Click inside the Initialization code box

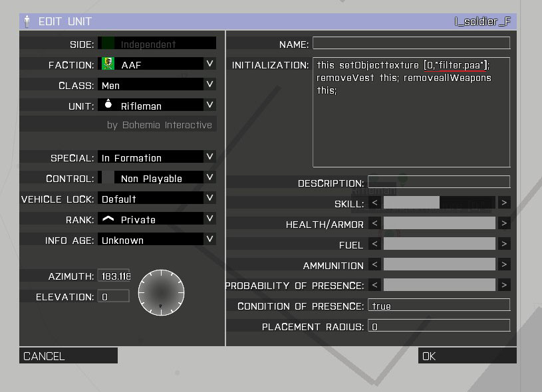[x=412, y=112]
